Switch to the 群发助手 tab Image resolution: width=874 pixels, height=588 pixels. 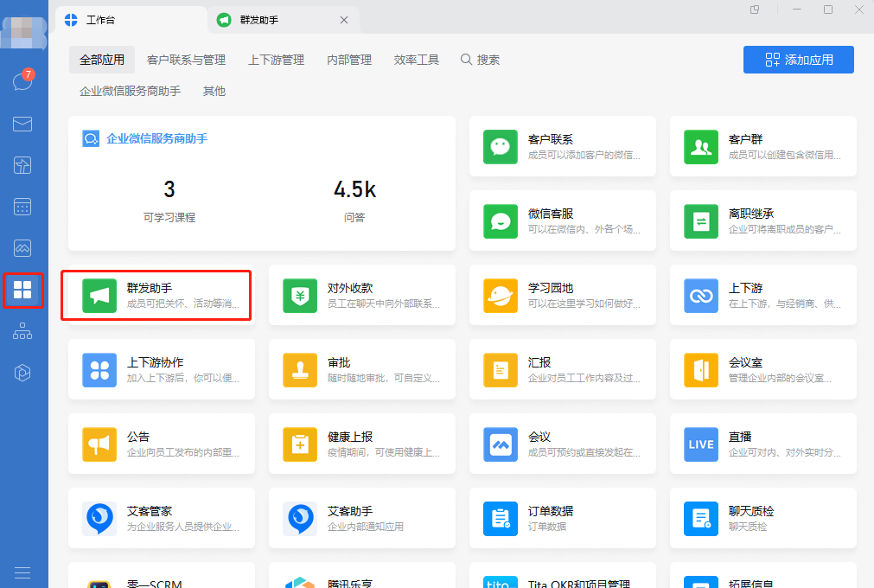tap(258, 19)
